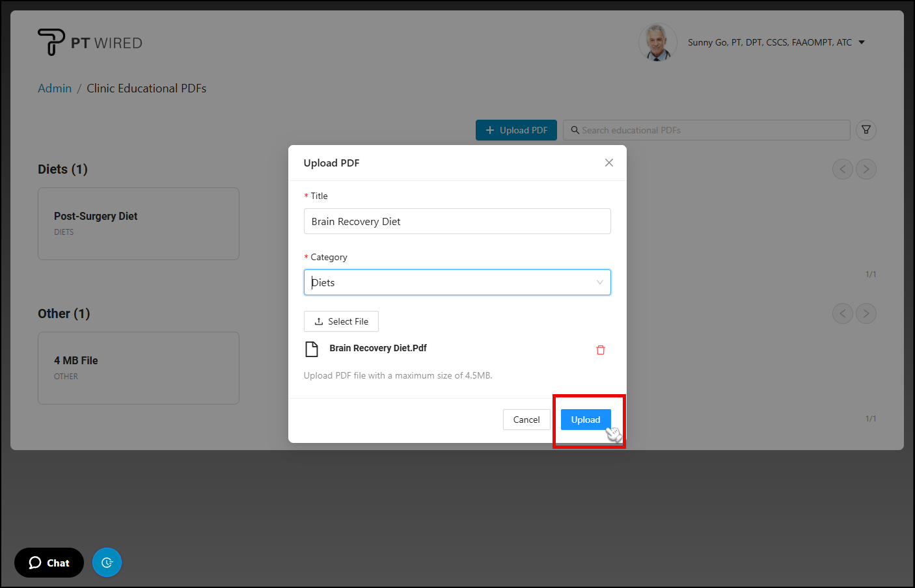
Task: Go to previous page in Other section
Action: click(x=842, y=314)
